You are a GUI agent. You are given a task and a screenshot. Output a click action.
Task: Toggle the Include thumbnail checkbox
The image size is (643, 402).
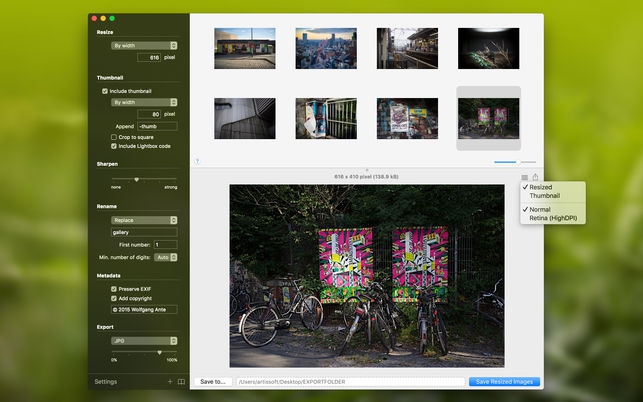tap(105, 91)
